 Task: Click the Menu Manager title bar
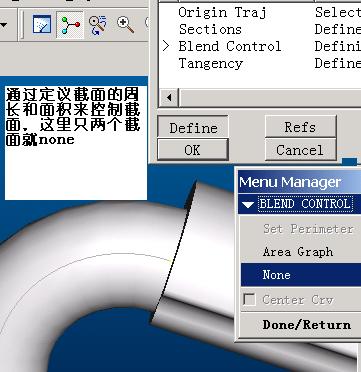point(299,182)
